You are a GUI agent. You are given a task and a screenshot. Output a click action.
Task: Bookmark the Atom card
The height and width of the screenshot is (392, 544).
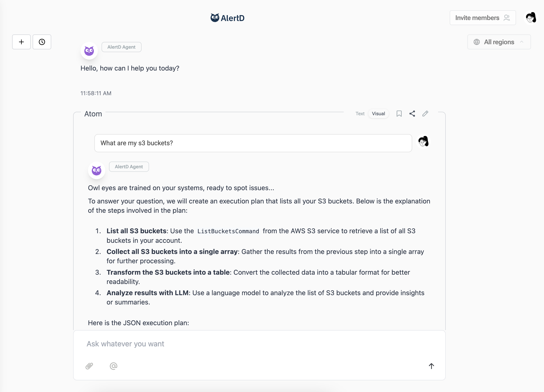pos(399,113)
